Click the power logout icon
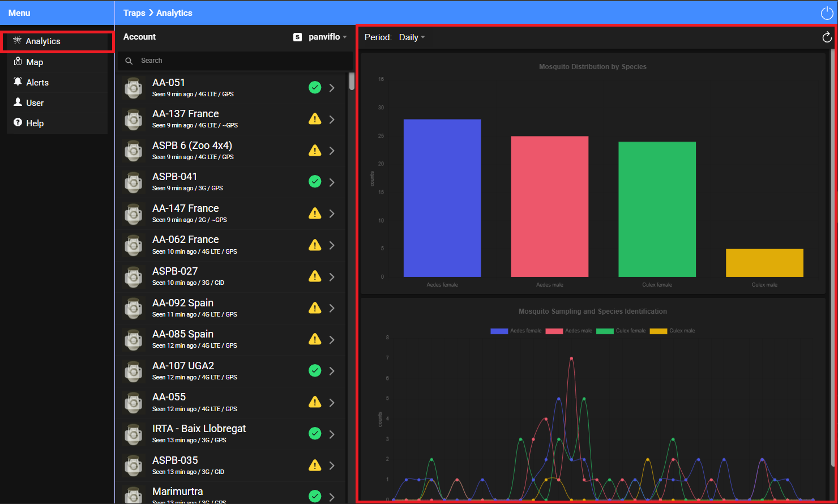 coord(827,13)
